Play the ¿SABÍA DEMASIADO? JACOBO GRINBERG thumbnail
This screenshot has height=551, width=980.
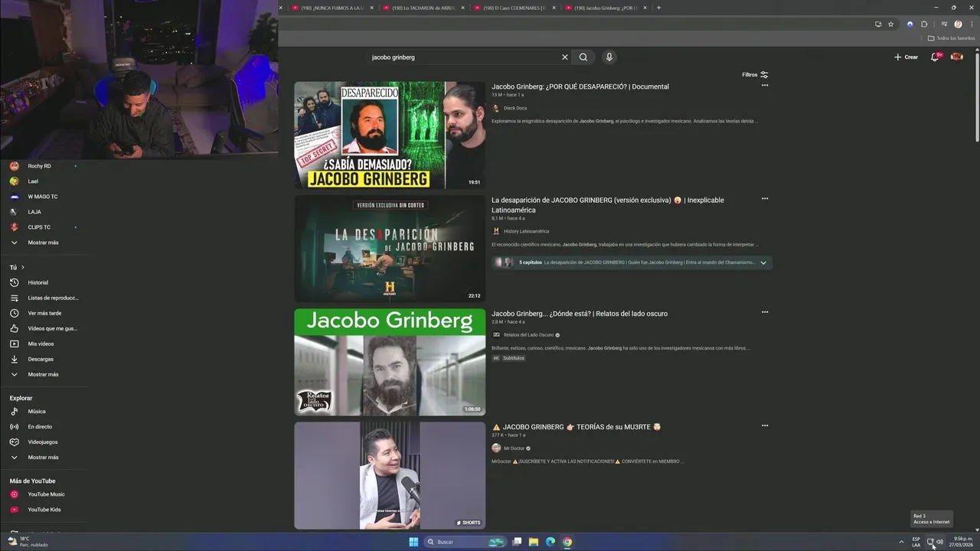(x=390, y=135)
